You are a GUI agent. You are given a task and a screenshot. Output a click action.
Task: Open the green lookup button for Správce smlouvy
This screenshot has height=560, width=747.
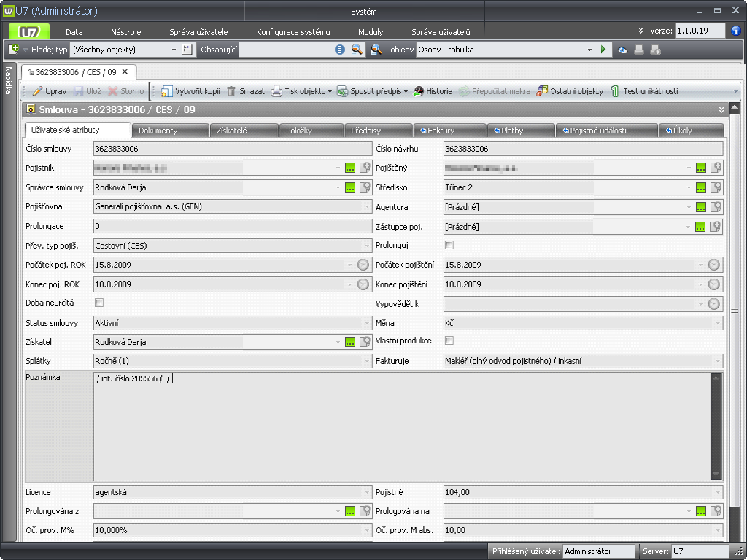(x=350, y=187)
